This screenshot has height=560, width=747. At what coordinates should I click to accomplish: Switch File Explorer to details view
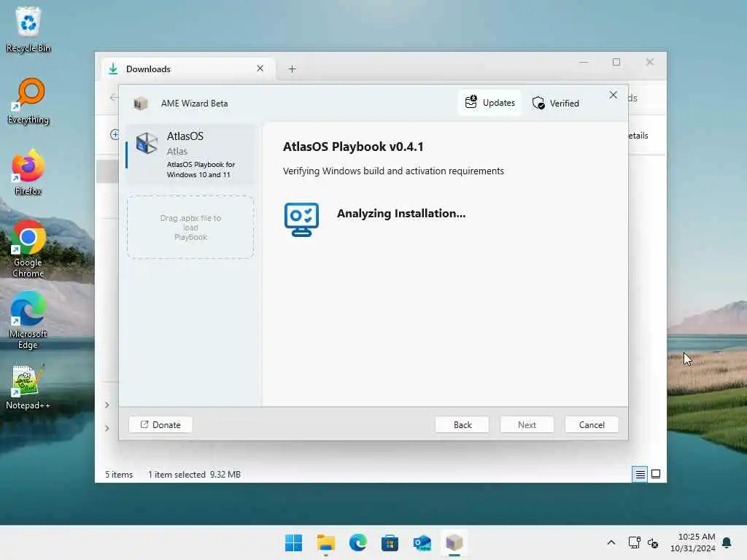(640, 474)
